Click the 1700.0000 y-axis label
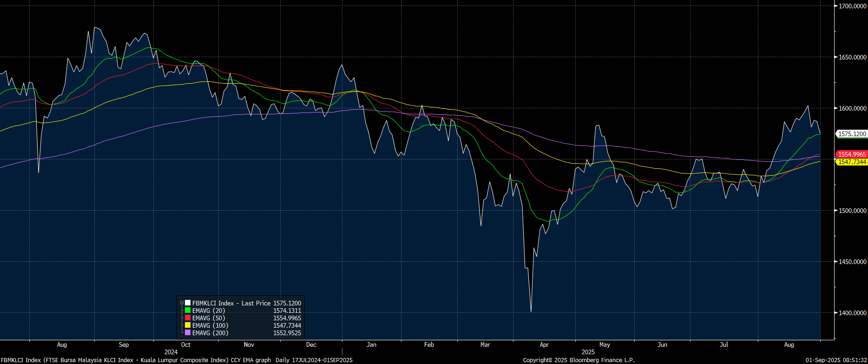This screenshot has height=364, width=868. click(852, 6)
